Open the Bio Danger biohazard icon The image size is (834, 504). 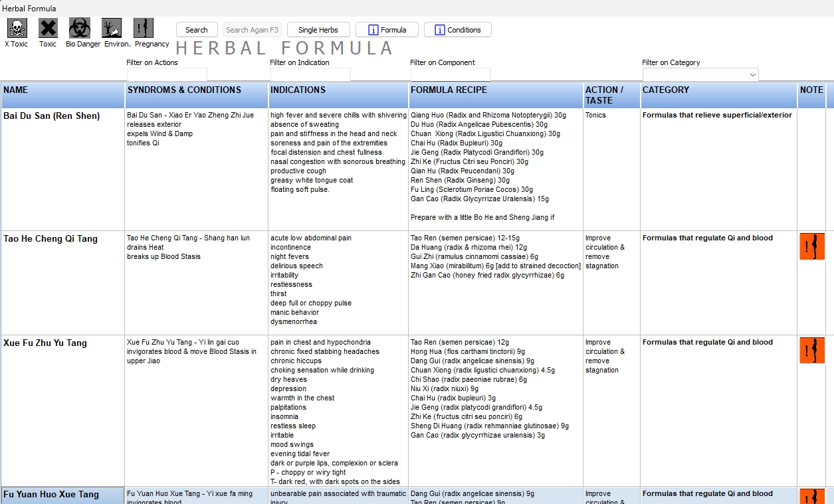81,27
